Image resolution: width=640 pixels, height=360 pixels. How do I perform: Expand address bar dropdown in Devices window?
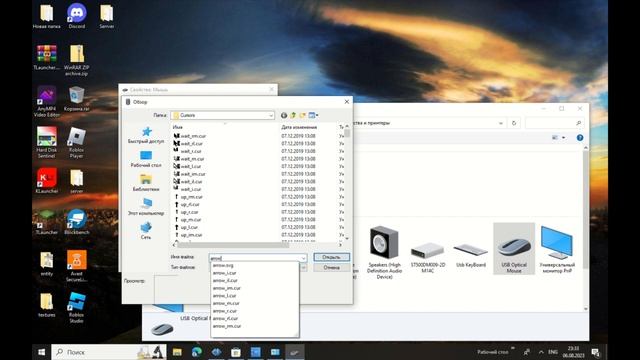501,123
